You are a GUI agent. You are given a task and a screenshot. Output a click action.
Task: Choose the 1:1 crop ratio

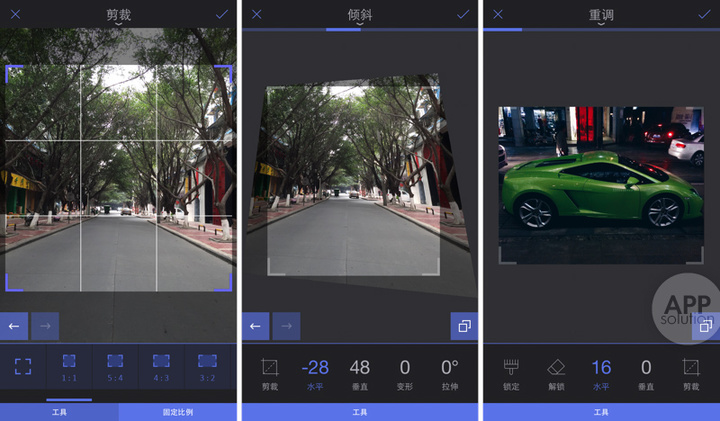(69, 366)
